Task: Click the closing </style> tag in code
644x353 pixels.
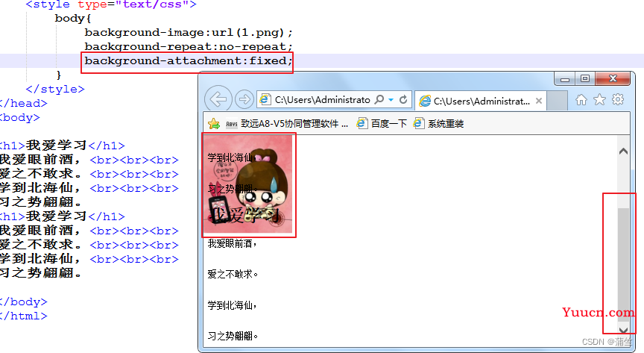Action: coord(55,90)
